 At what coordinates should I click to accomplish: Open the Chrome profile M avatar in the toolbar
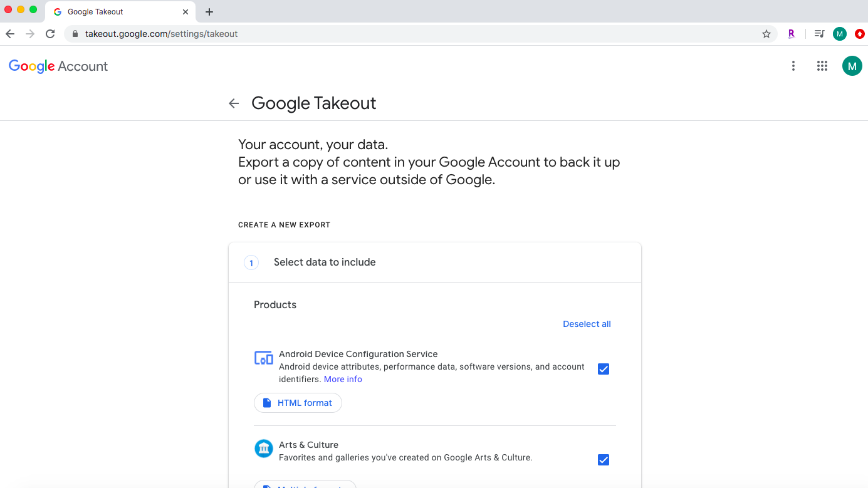(x=840, y=34)
